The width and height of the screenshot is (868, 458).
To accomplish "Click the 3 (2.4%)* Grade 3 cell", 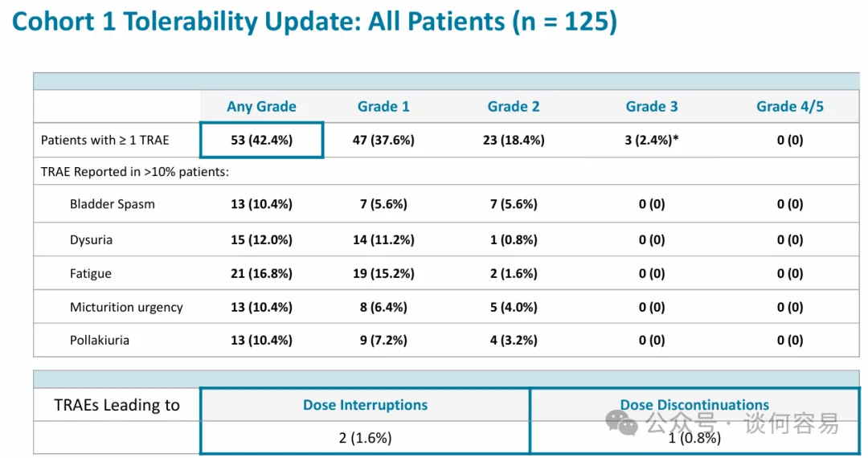I will (653, 140).
